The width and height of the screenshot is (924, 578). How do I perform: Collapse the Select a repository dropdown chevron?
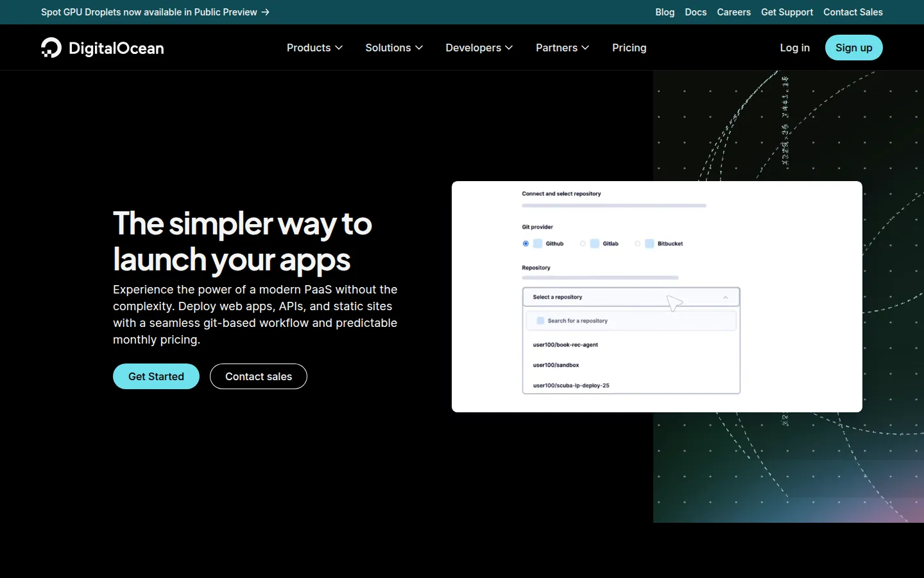725,297
